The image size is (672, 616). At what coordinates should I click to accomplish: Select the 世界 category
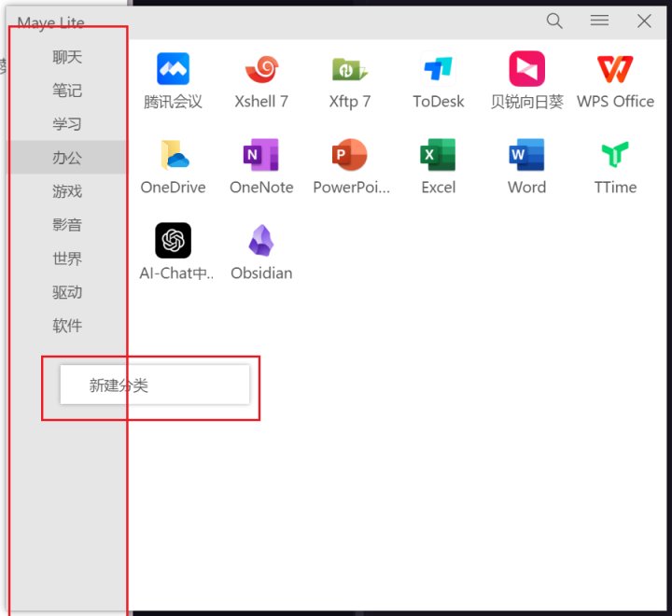pos(67,259)
